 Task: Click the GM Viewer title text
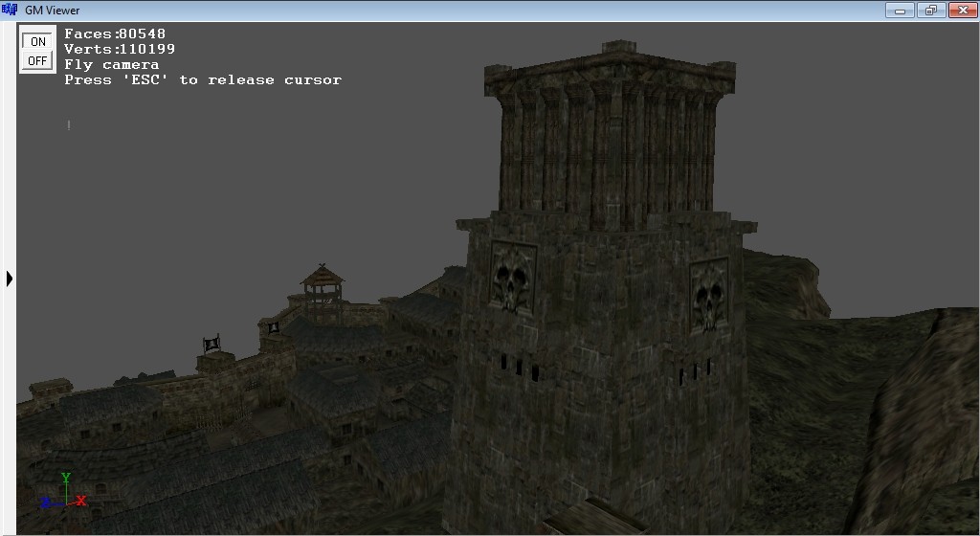tap(53, 10)
